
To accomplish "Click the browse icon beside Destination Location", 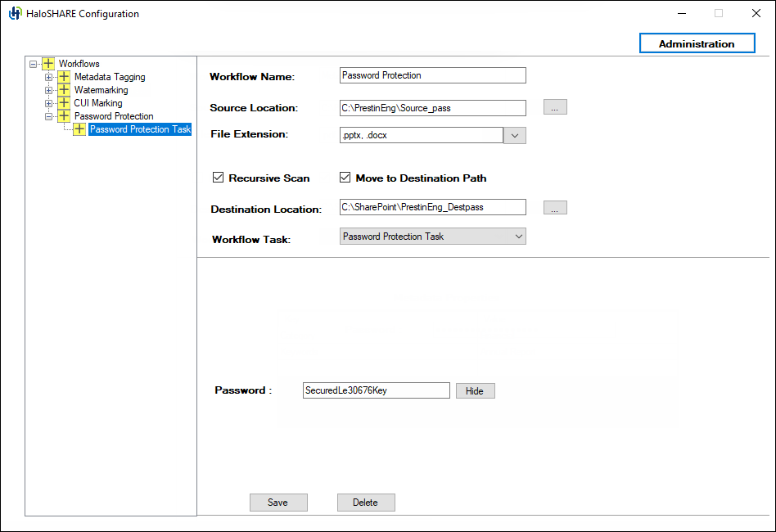I will coord(555,207).
